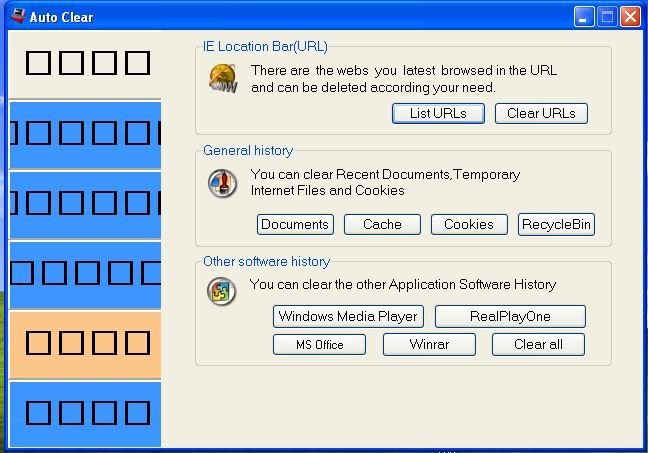648x453 pixels.
Task: Close the Auto Clear window
Action: tap(630, 17)
